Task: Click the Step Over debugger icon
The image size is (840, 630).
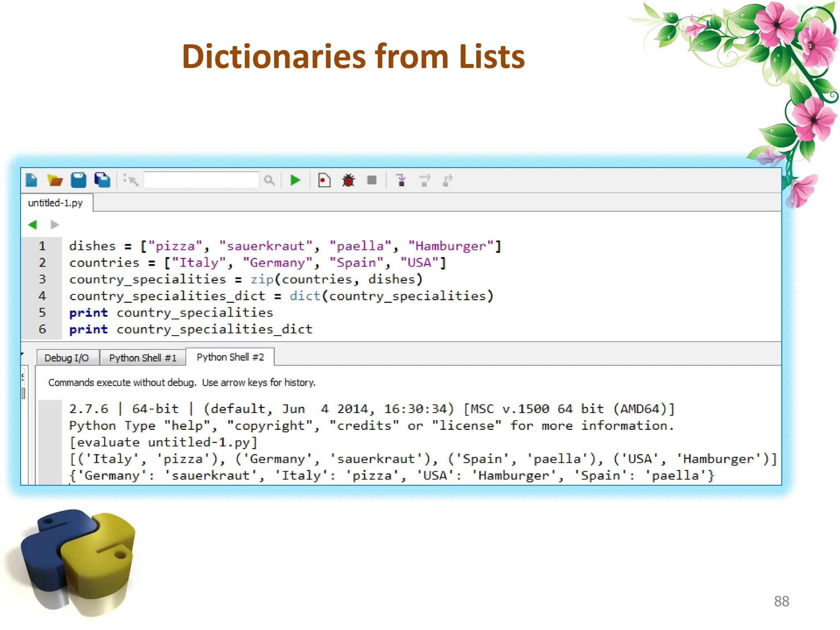Action: [x=425, y=180]
